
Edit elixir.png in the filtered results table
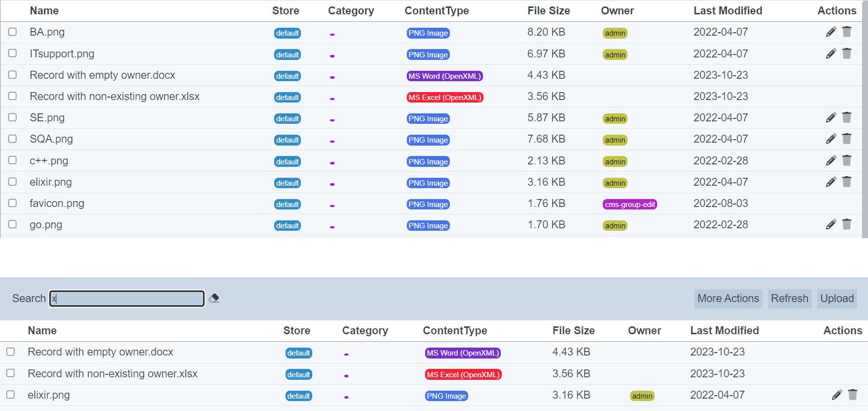(x=837, y=395)
